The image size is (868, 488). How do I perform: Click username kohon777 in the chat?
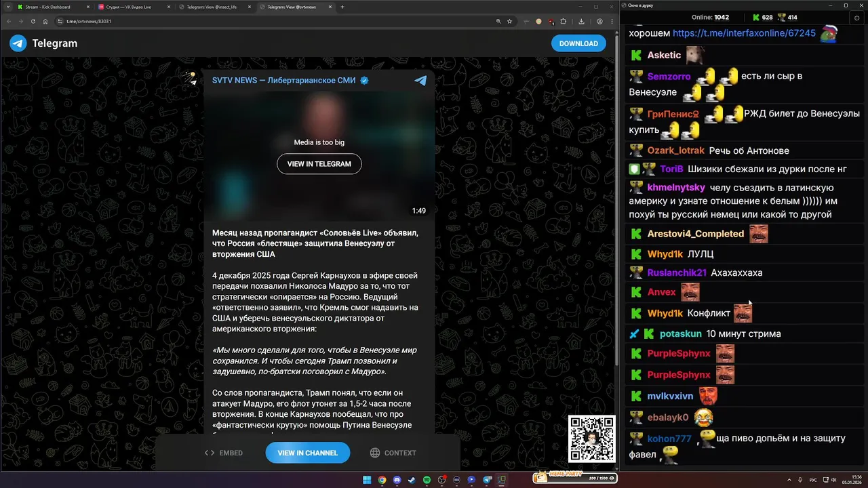coord(669,439)
